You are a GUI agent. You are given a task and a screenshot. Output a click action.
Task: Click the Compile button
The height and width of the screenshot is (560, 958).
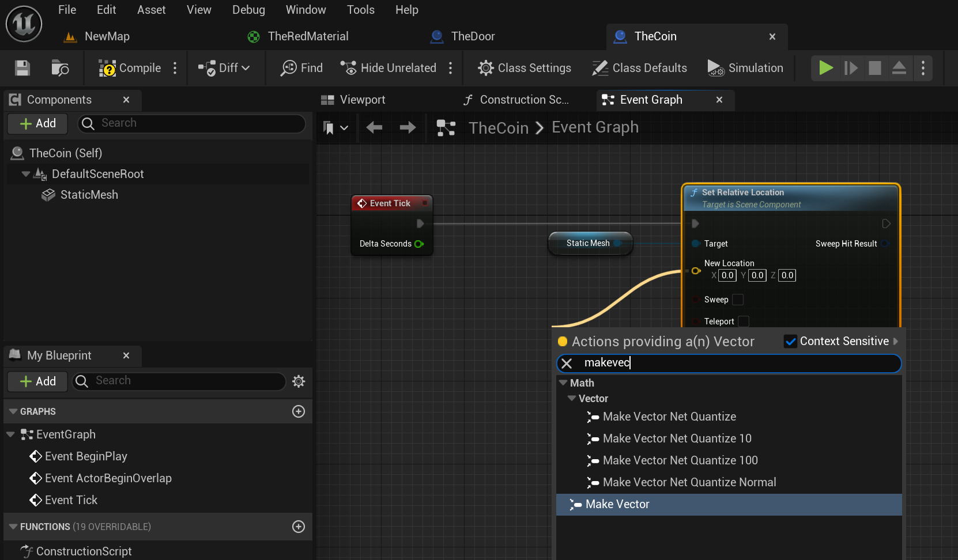click(130, 68)
